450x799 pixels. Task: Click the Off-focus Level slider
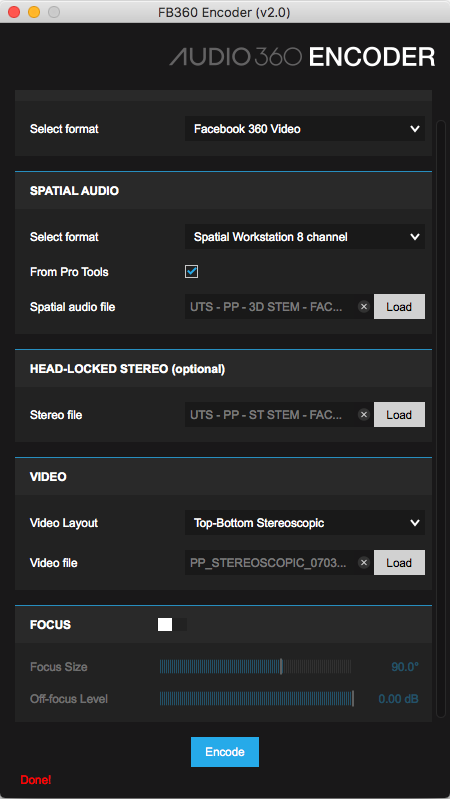click(x=256, y=699)
